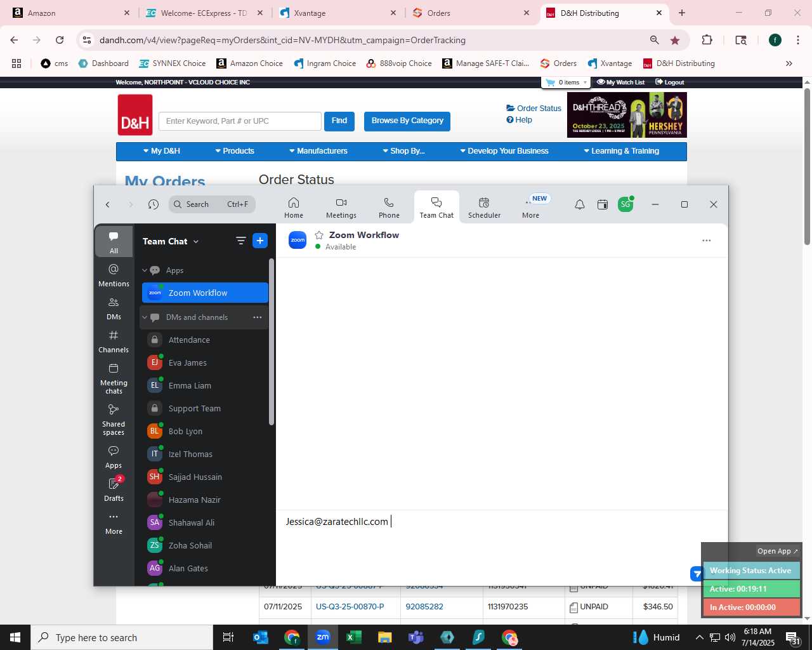Click Browse By Category button
This screenshot has width=812, height=650.
[407, 121]
